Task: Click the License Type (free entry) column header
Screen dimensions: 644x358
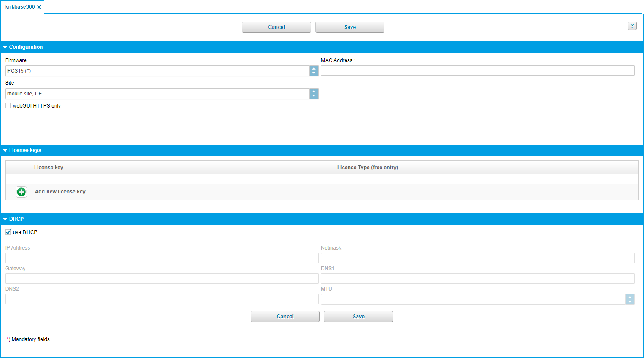Action: click(x=487, y=168)
